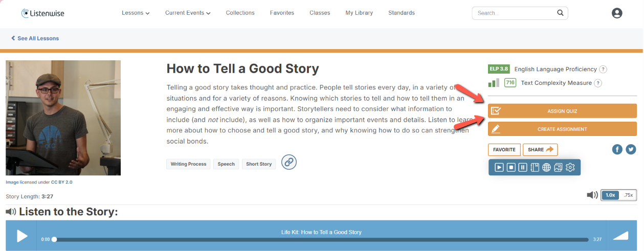Click the play button in the blue reader toolbar
644x251 pixels.
pyautogui.click(x=499, y=167)
